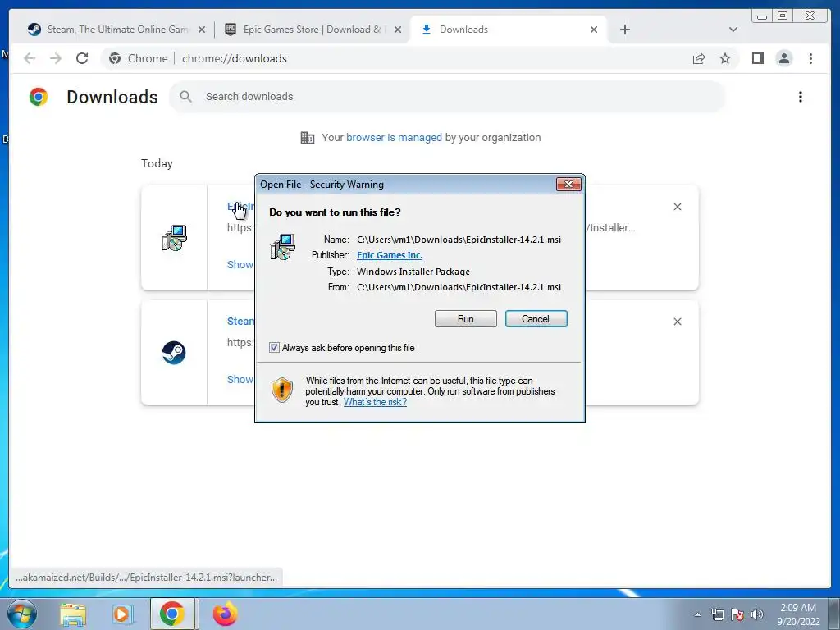Click the Search downloads field
The width and height of the screenshot is (840, 630).
[447, 97]
